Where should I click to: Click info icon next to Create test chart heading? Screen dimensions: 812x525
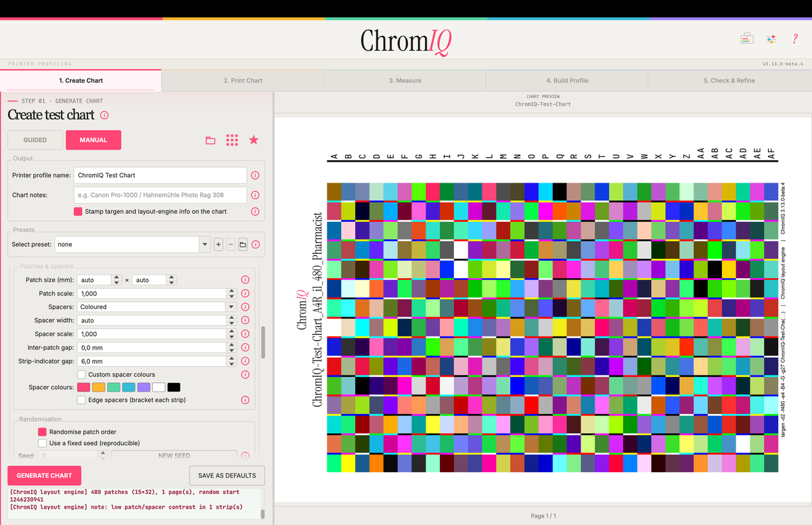(x=105, y=115)
